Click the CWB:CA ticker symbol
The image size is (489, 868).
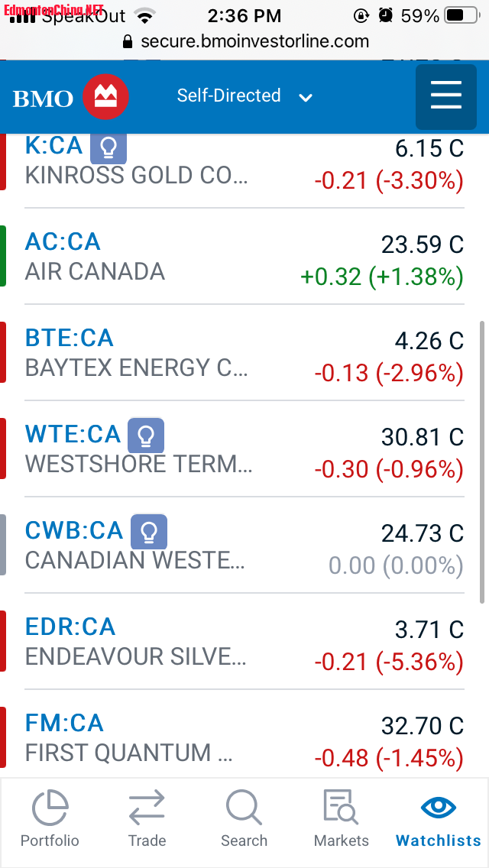pos(74,531)
